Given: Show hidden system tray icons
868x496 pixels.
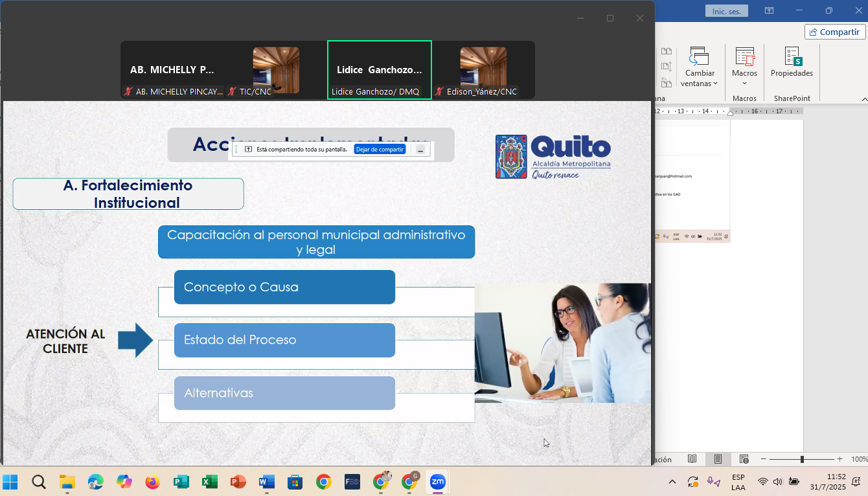Looking at the screenshot, I should click(x=672, y=482).
